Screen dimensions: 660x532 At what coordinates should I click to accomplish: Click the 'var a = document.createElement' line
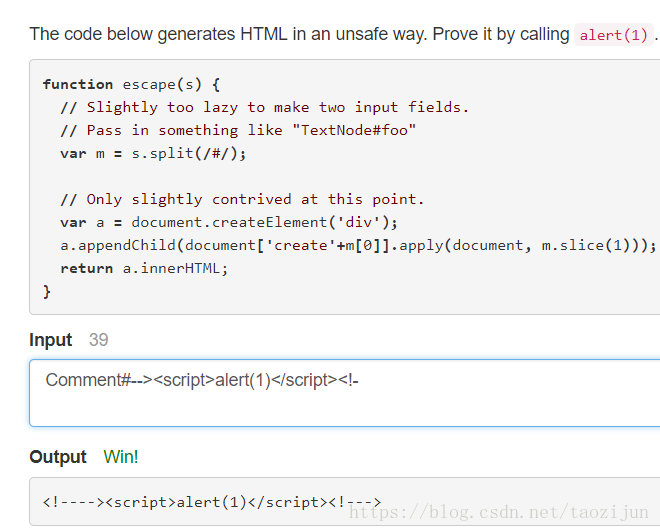(x=229, y=222)
